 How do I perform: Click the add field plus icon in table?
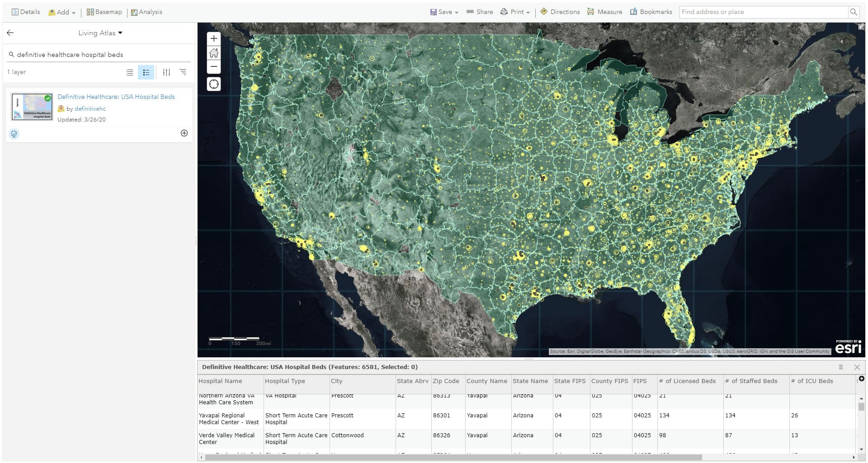[x=861, y=379]
